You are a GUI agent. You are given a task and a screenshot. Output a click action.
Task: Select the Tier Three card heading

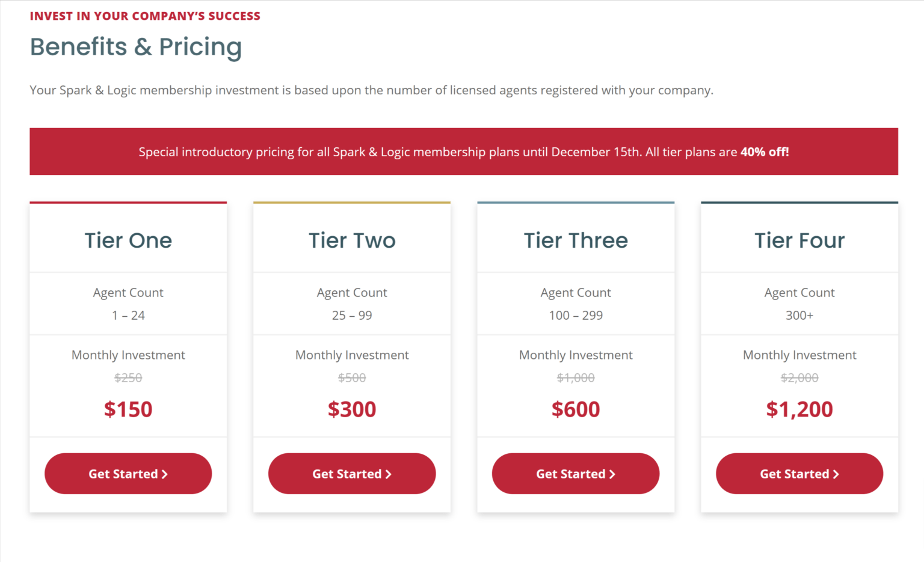point(576,240)
